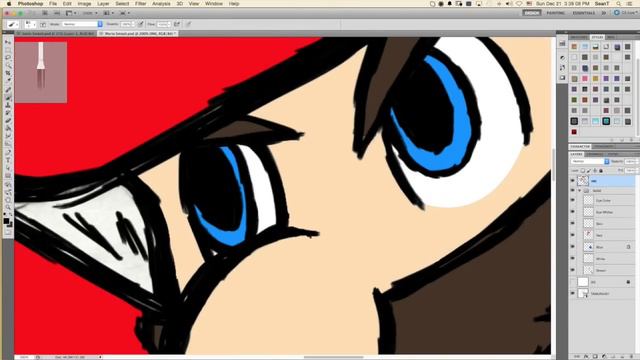Viewport: 640px width, 360px height.
Task: Open the zoom level dropdown in application bar
Action: [90, 13]
